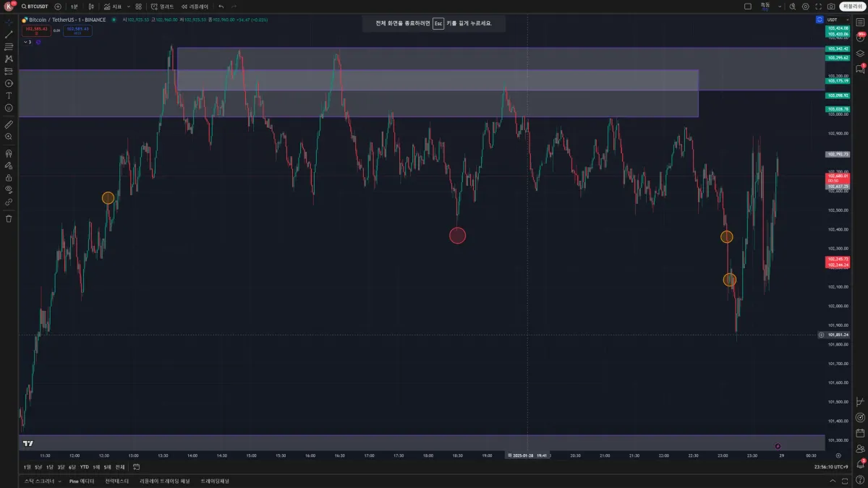Toggle magnet mode

point(9,153)
